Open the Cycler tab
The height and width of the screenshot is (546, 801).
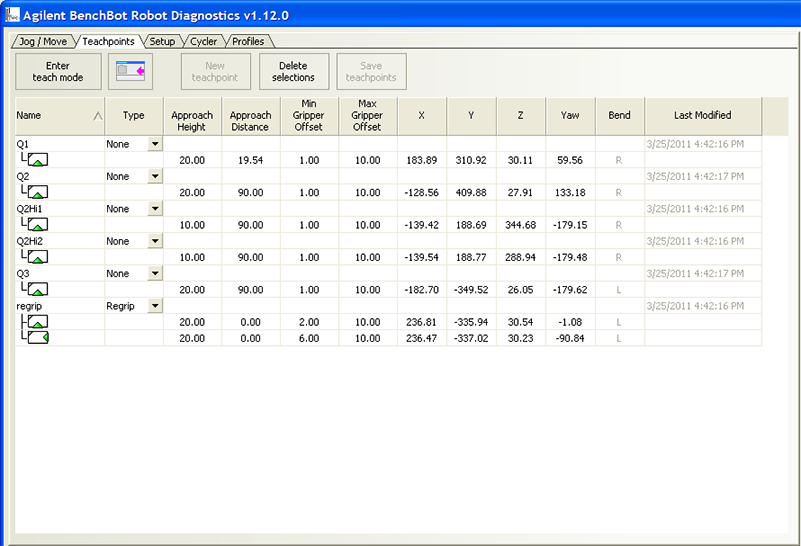[203, 41]
